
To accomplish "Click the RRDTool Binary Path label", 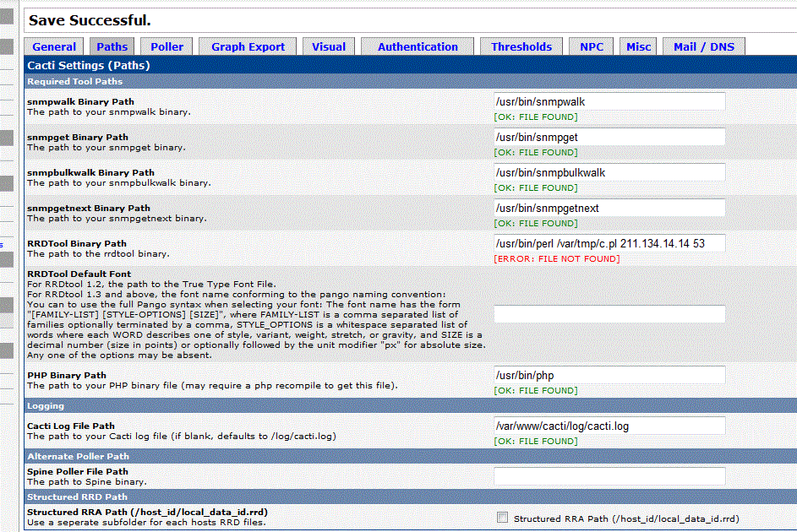I will [77, 244].
